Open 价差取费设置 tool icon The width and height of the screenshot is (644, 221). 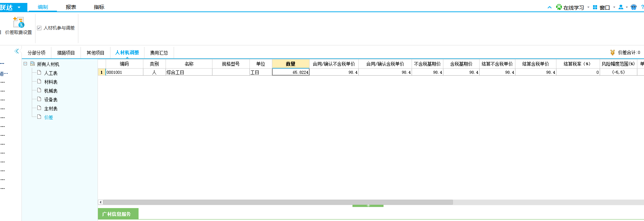click(x=18, y=23)
